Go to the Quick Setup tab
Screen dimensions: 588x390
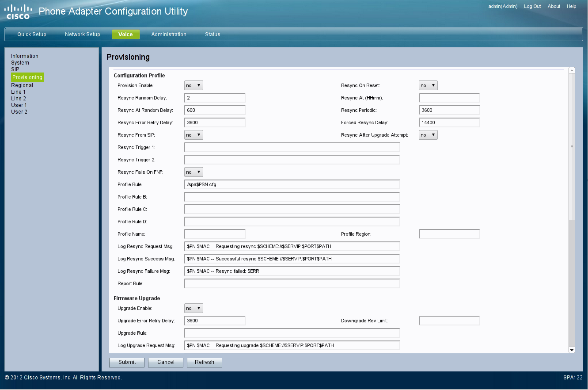point(32,34)
